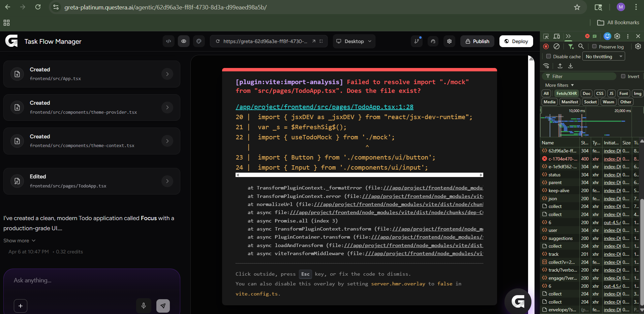Open the preview in a new tab arrow

[x=314, y=41]
